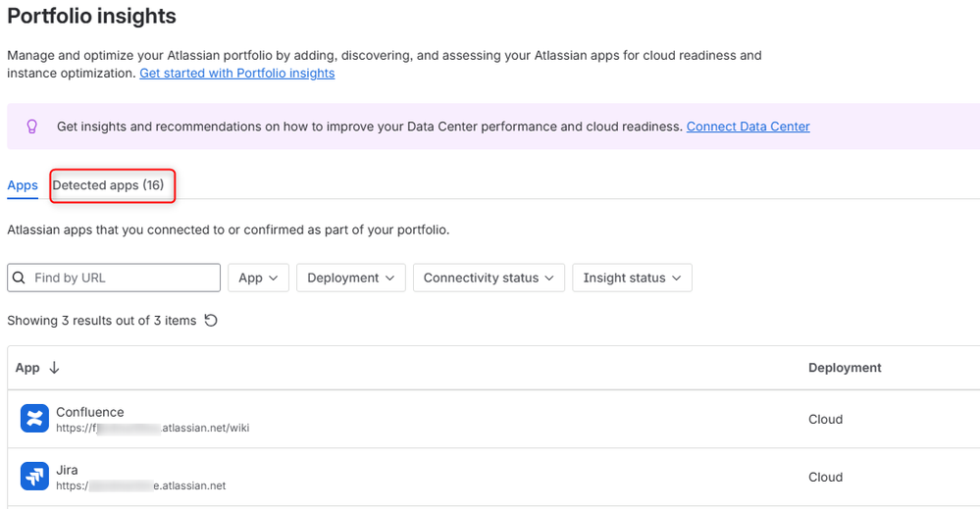Click Cloud in the Jira row

825,478
